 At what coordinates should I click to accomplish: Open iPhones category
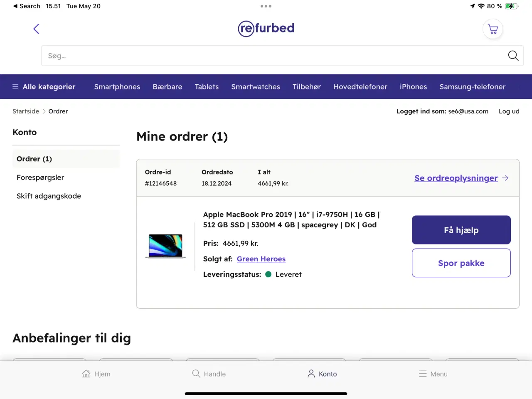click(413, 86)
